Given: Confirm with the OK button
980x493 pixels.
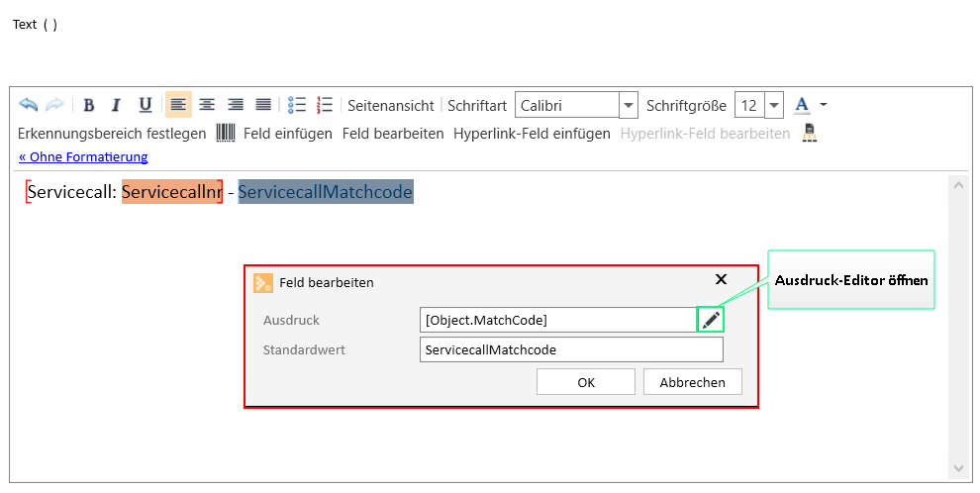Looking at the screenshot, I should [586, 382].
